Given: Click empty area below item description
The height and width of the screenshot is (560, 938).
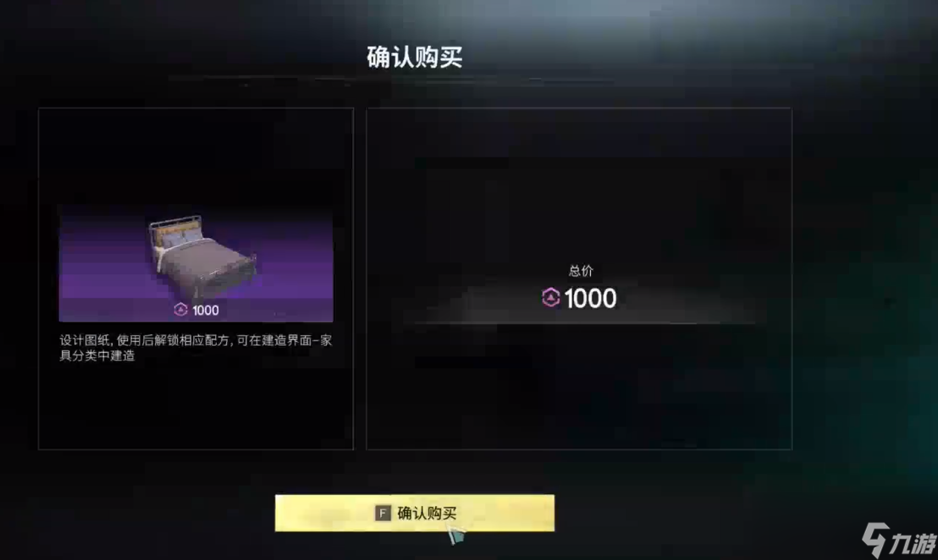Looking at the screenshot, I should coord(196,406).
